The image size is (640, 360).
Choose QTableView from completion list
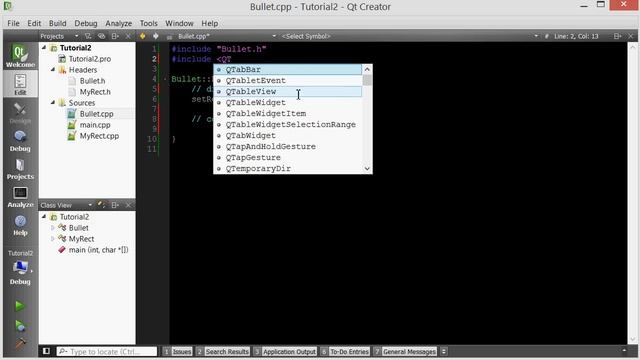[288, 91]
